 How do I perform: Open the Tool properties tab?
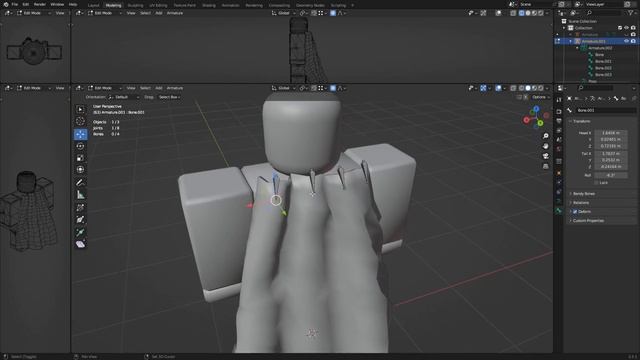pyautogui.click(x=559, y=100)
